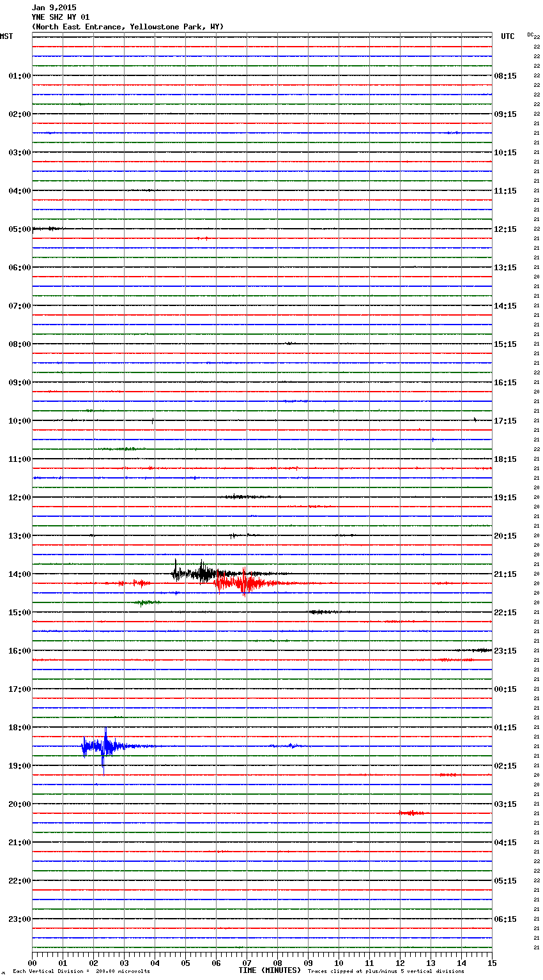Click the '23:15' UTC time label
The image size is (543, 980).
(505, 651)
